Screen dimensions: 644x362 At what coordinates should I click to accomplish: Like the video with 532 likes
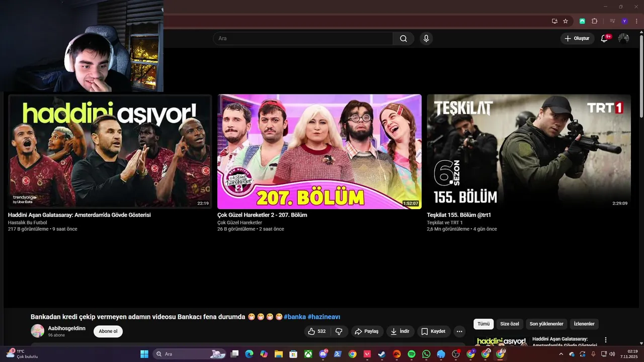pos(317,331)
